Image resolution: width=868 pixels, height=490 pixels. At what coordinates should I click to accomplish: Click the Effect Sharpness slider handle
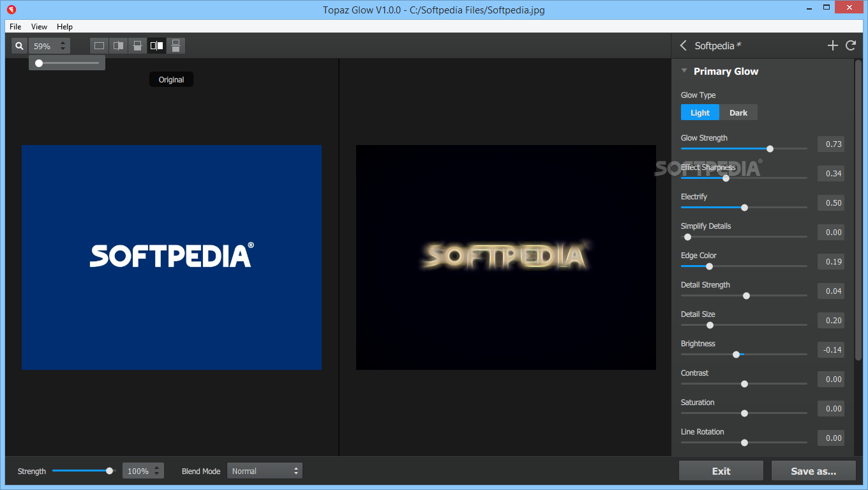726,178
